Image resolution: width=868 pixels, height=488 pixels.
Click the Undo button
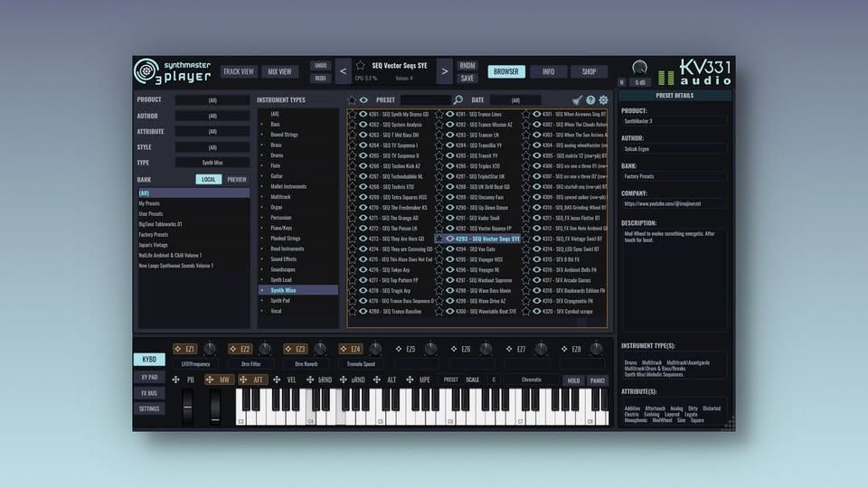(x=320, y=65)
